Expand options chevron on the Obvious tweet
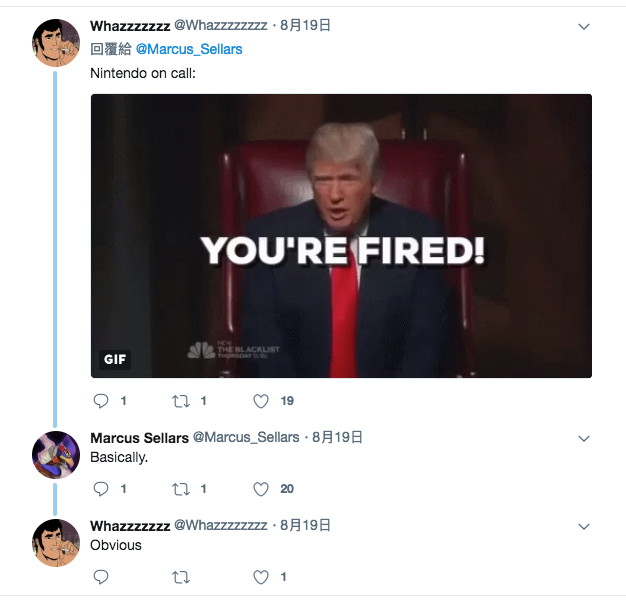Viewport: 626px width, 605px height. pyautogui.click(x=584, y=526)
